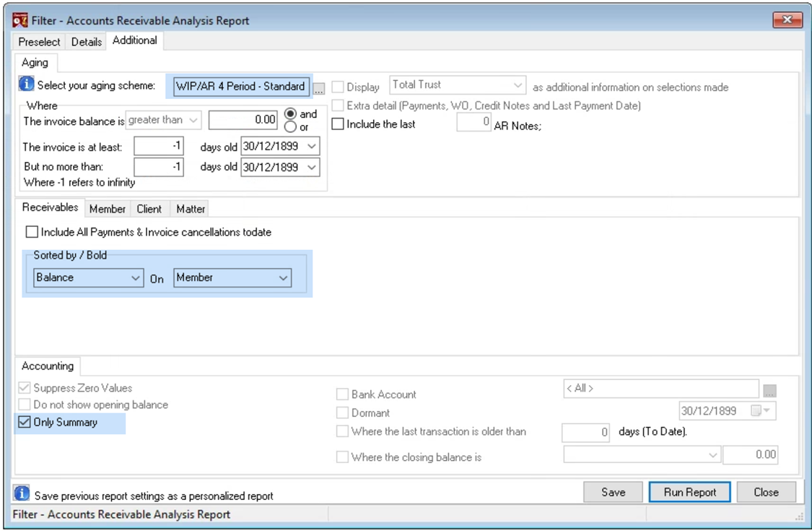Check the Bank Account checkbox
Viewport: 812px width, 531px height.
(342, 394)
